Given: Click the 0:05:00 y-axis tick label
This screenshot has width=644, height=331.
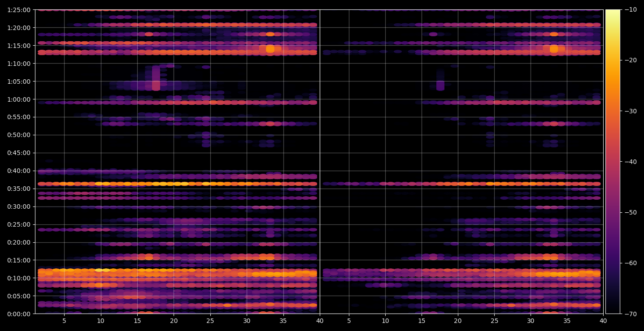Looking at the screenshot, I should click(x=19, y=296).
